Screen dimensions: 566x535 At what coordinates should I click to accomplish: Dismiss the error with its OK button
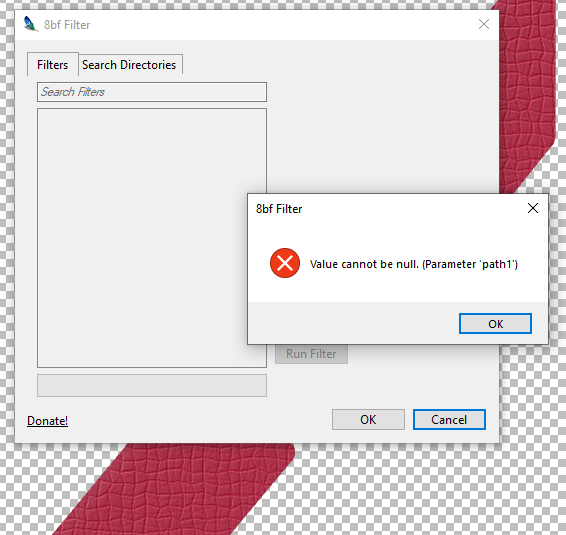pos(495,323)
